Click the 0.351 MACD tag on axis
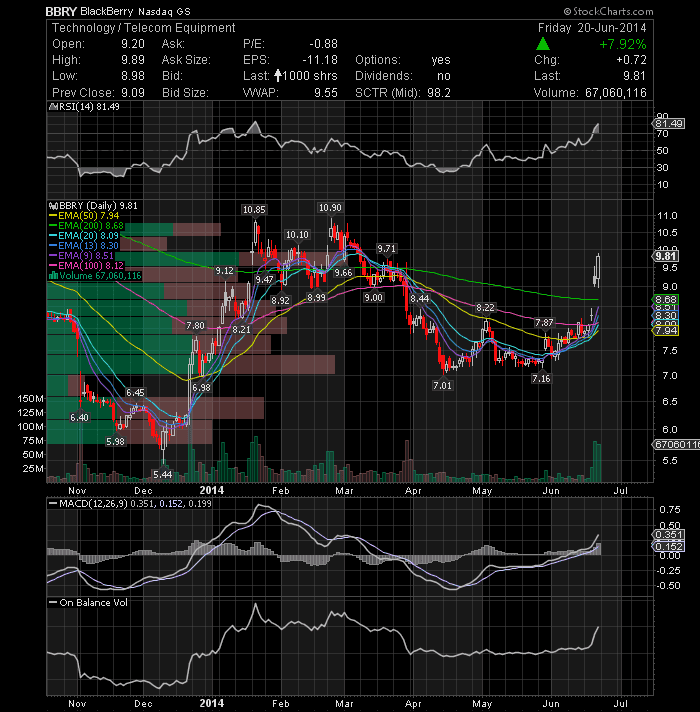This screenshot has height=712, width=700. [x=668, y=534]
